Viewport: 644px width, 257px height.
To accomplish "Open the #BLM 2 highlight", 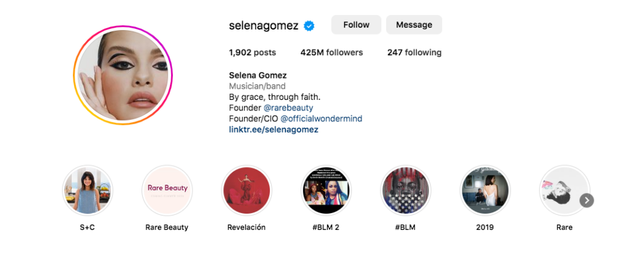I will coord(326,190).
